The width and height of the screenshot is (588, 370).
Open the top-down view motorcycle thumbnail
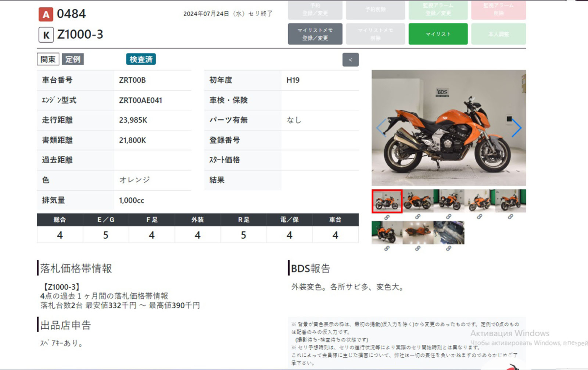[417, 233]
